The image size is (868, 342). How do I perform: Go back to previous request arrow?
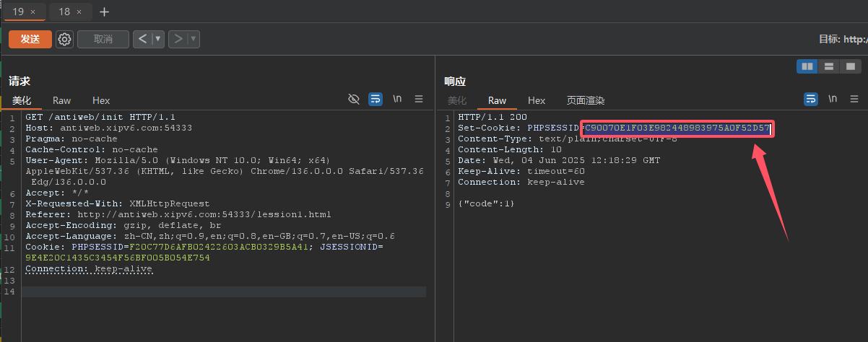(142, 39)
